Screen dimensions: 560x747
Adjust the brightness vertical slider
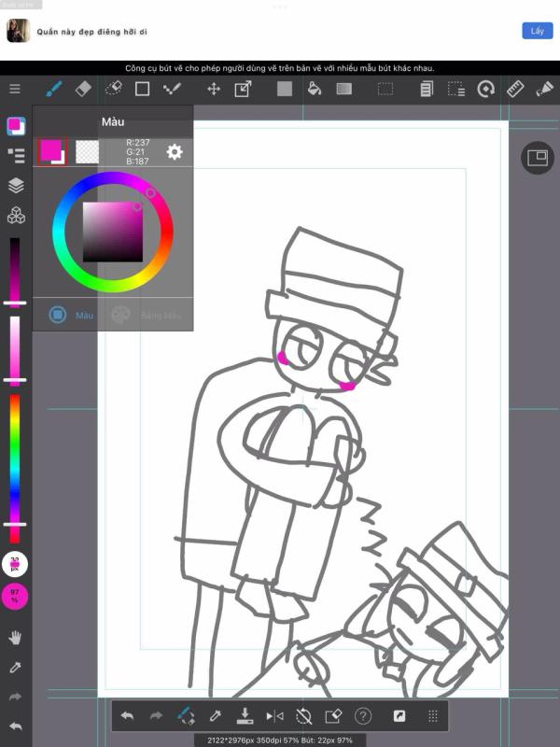(x=15, y=272)
